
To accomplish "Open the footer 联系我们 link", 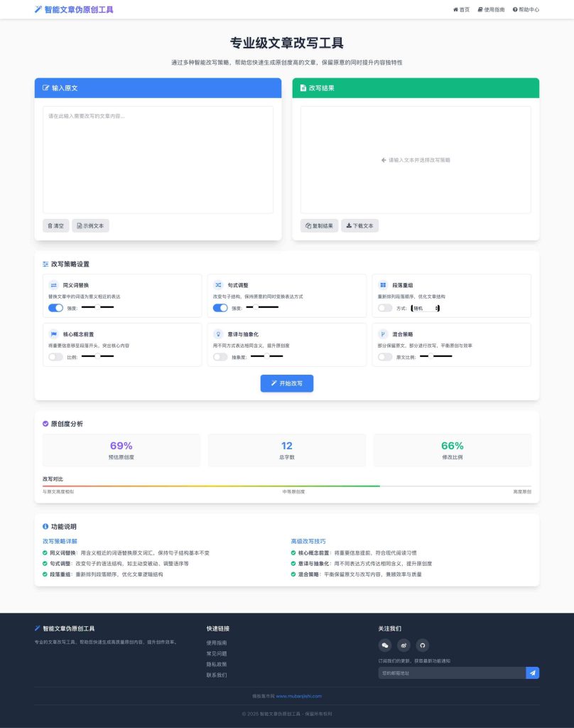I will 217,675.
